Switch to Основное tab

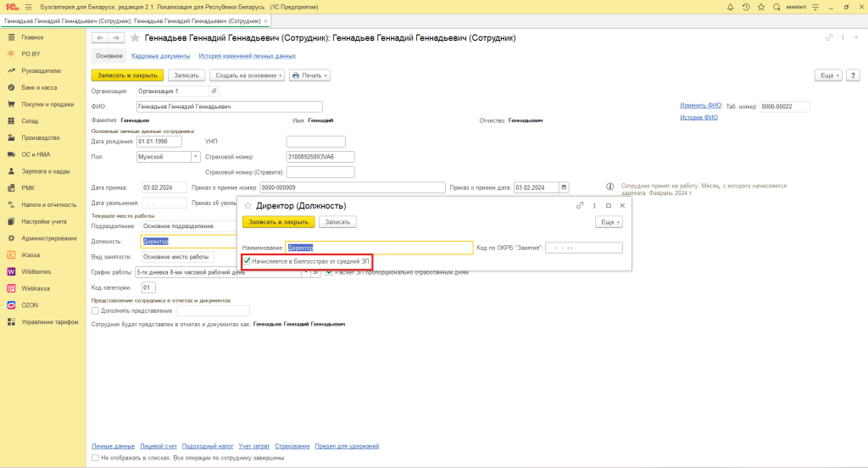pyautogui.click(x=109, y=56)
